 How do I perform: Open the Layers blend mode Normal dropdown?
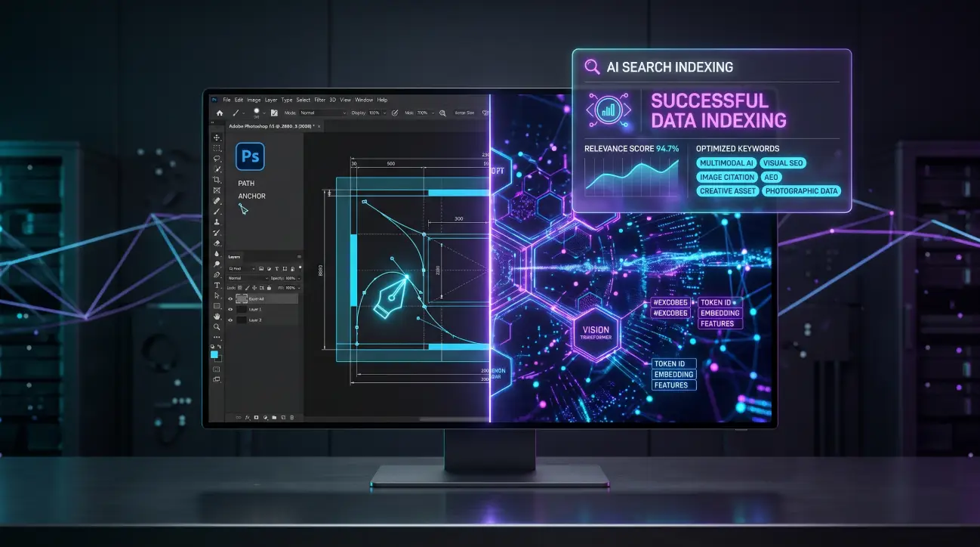pos(248,278)
